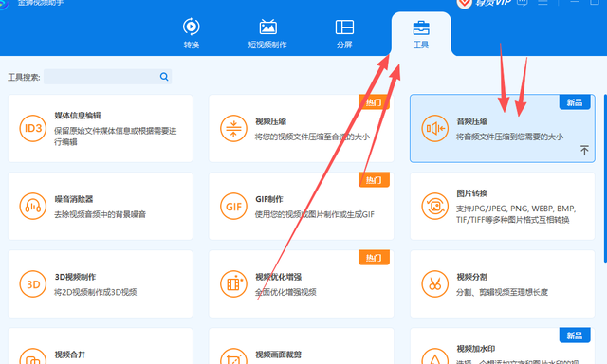Select the 工具 (Tools) tab
Screen dimensions: 607x364
pyautogui.click(x=421, y=34)
